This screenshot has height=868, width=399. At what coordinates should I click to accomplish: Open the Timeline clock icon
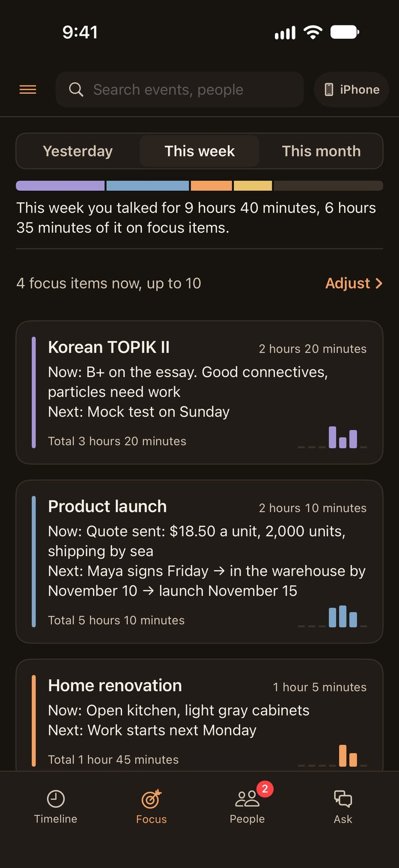tap(55, 799)
